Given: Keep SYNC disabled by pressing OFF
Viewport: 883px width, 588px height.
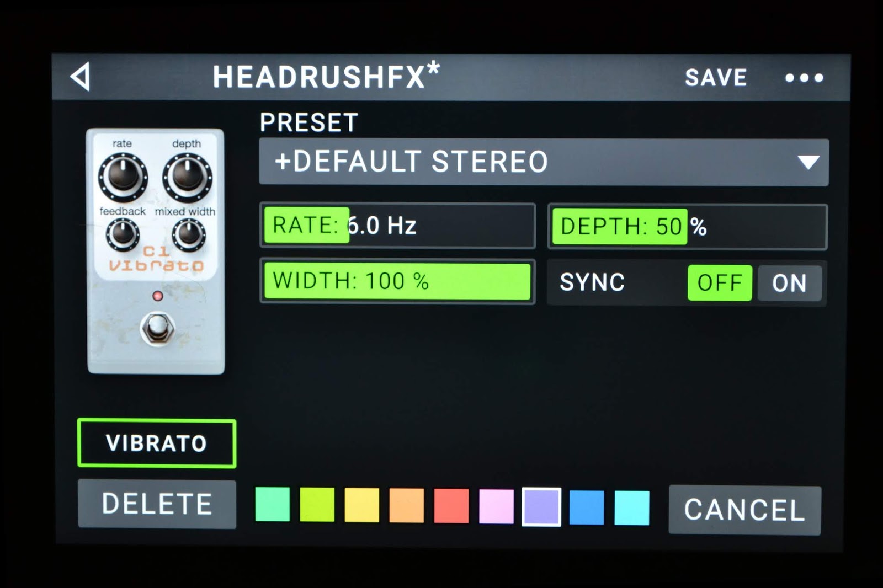Looking at the screenshot, I should (x=719, y=283).
